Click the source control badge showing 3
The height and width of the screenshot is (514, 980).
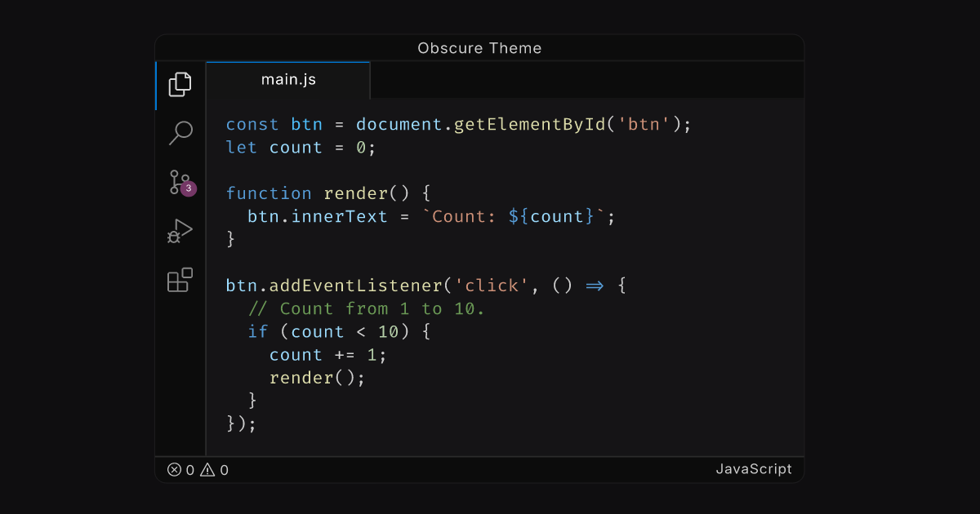[x=189, y=188]
